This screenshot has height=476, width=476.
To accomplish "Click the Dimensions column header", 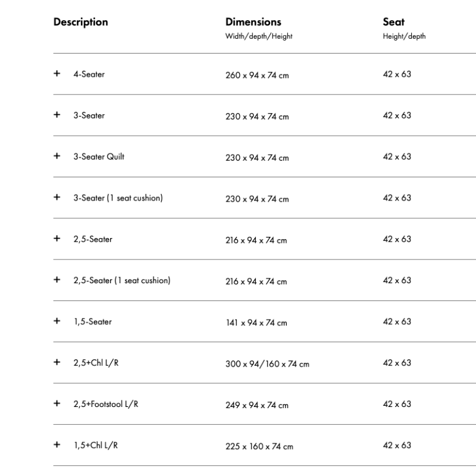I will pyautogui.click(x=253, y=22).
